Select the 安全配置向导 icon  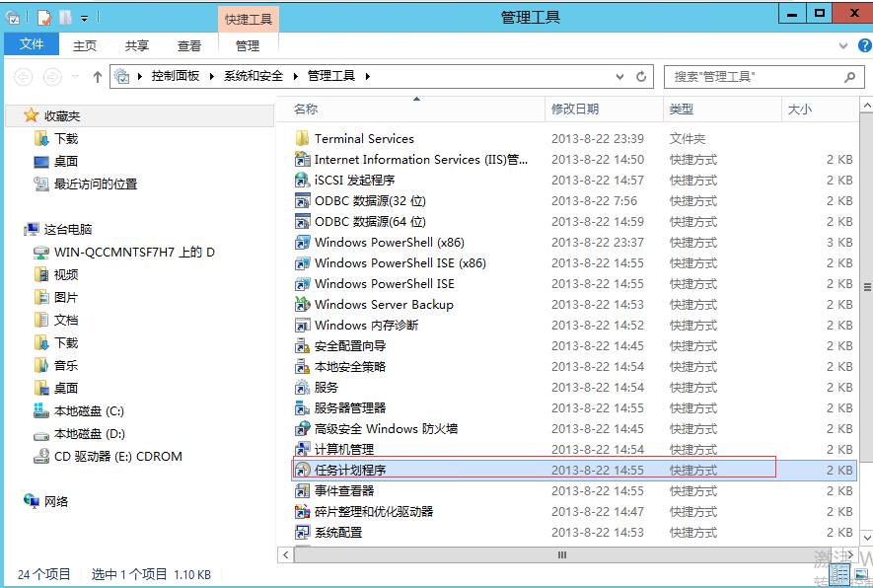pos(302,345)
